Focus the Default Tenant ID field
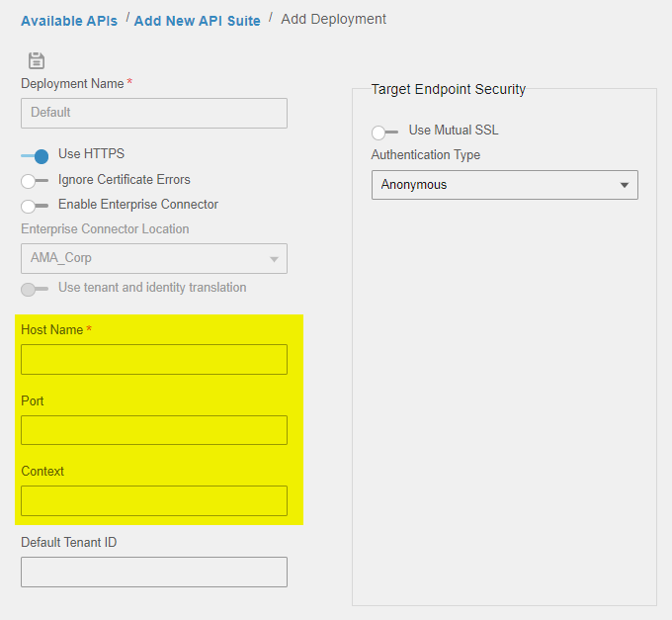 pyautogui.click(x=154, y=572)
